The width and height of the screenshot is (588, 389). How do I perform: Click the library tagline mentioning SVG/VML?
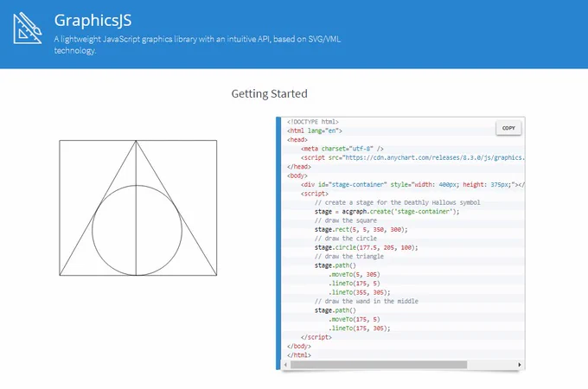197,45
